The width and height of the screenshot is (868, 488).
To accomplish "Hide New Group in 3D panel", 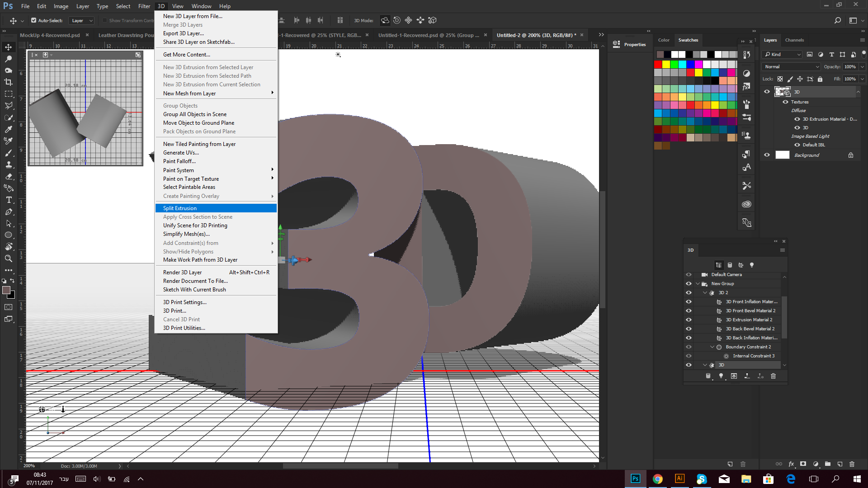I will 689,284.
